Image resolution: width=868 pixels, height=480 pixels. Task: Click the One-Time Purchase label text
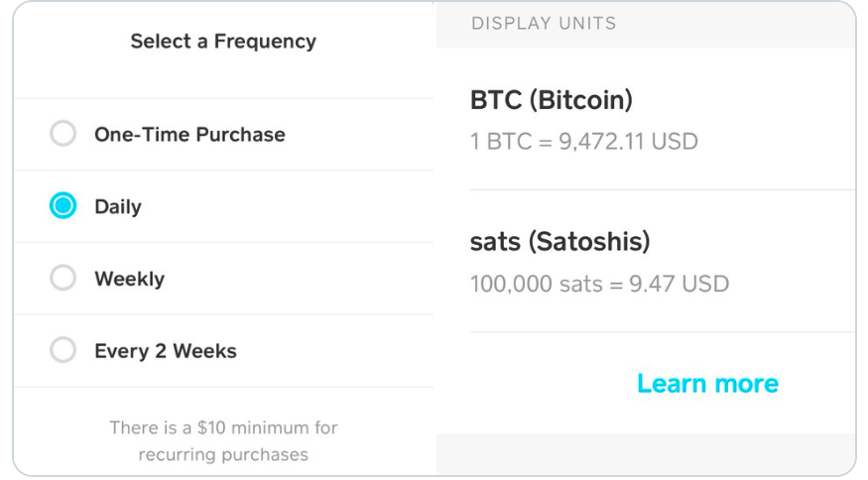point(189,134)
